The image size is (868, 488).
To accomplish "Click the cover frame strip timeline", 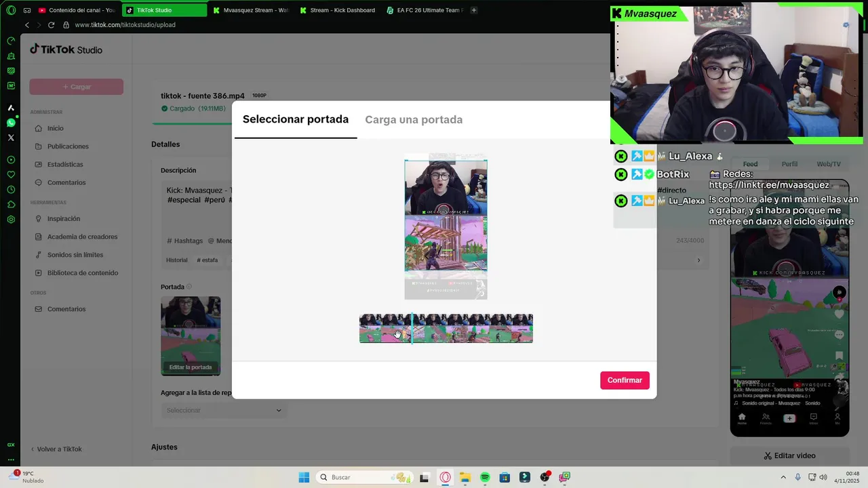I will (x=446, y=328).
